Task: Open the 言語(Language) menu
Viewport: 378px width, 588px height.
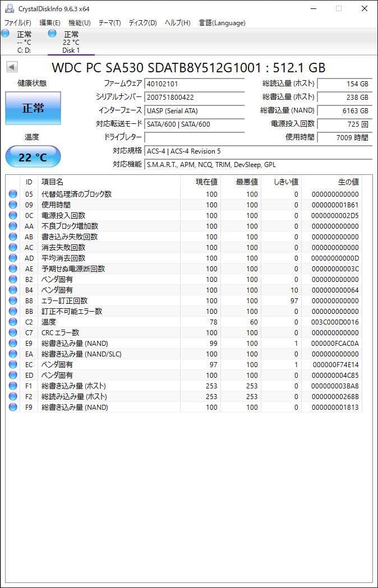Action: point(222,23)
